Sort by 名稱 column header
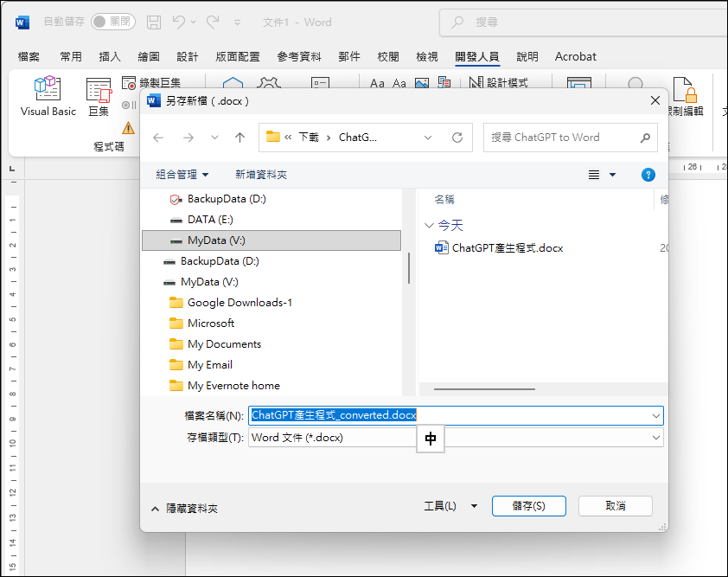This screenshot has width=728, height=577. 444,200
